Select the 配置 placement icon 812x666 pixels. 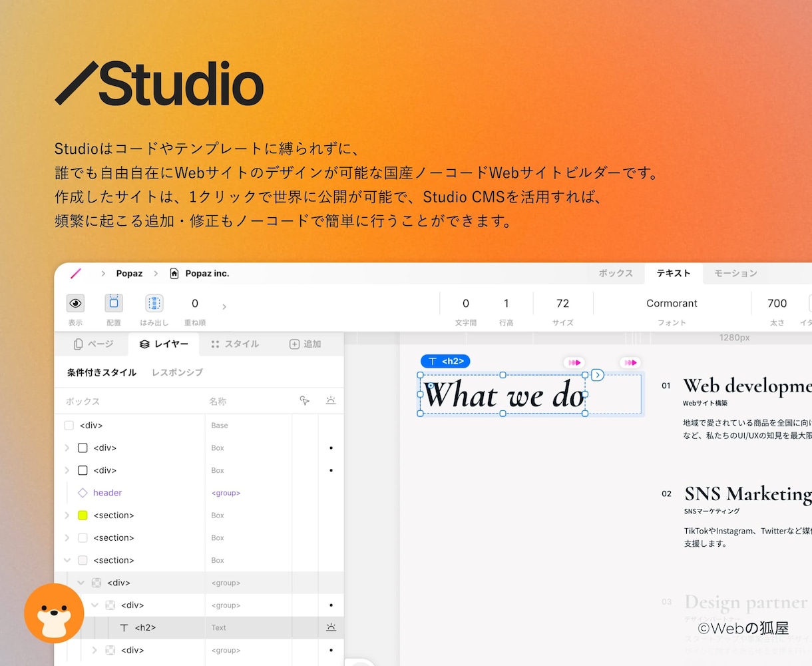point(114,303)
